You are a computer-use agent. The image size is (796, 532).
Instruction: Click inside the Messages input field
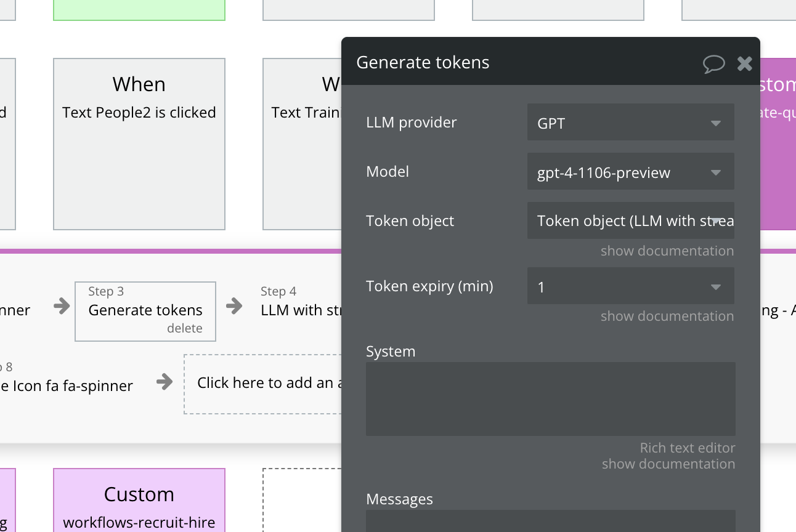pyautogui.click(x=550, y=521)
